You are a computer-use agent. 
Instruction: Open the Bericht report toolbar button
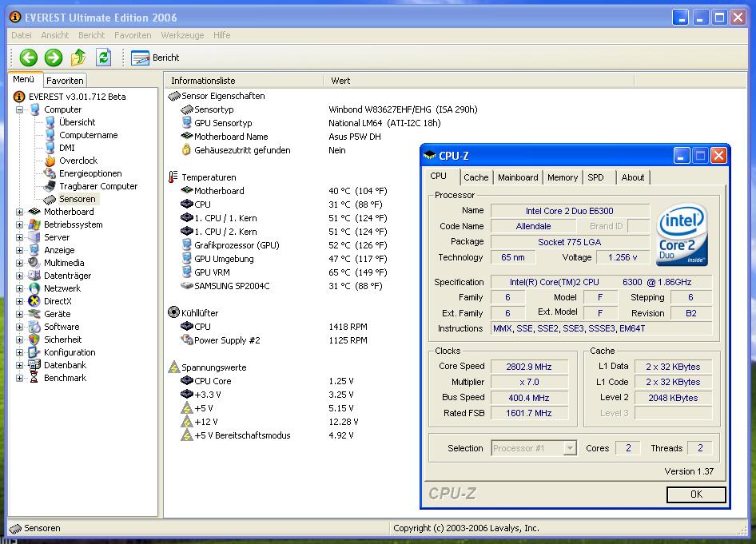point(156,58)
